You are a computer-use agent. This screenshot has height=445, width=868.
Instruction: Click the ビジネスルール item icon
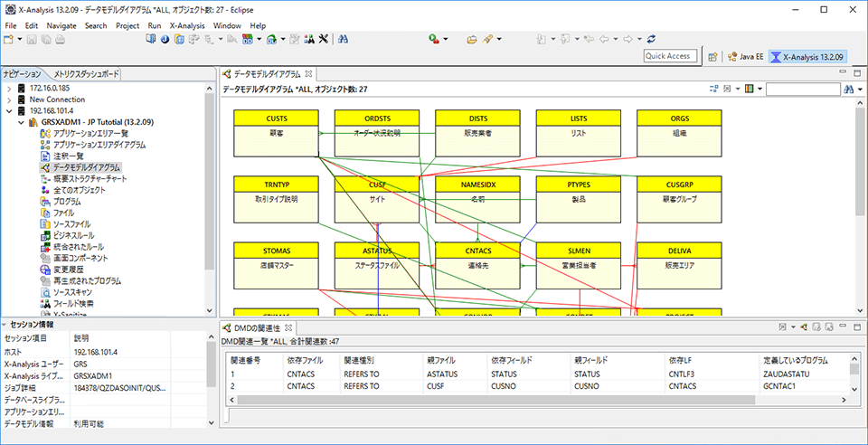(x=45, y=236)
